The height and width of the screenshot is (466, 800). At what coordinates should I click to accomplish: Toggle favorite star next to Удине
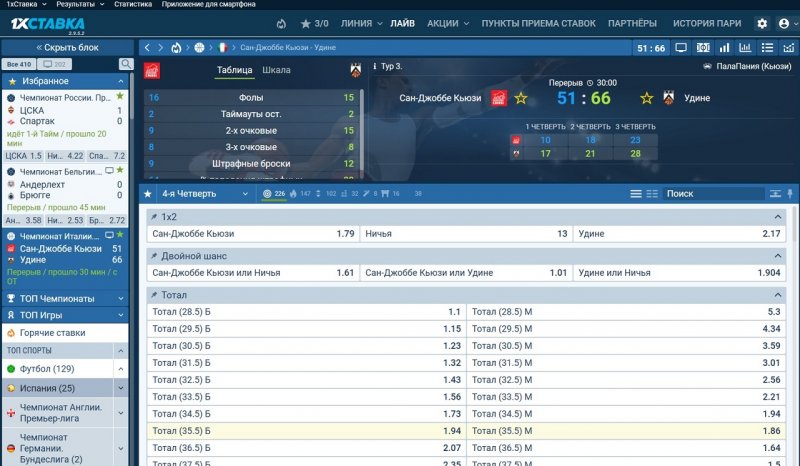coord(647,98)
